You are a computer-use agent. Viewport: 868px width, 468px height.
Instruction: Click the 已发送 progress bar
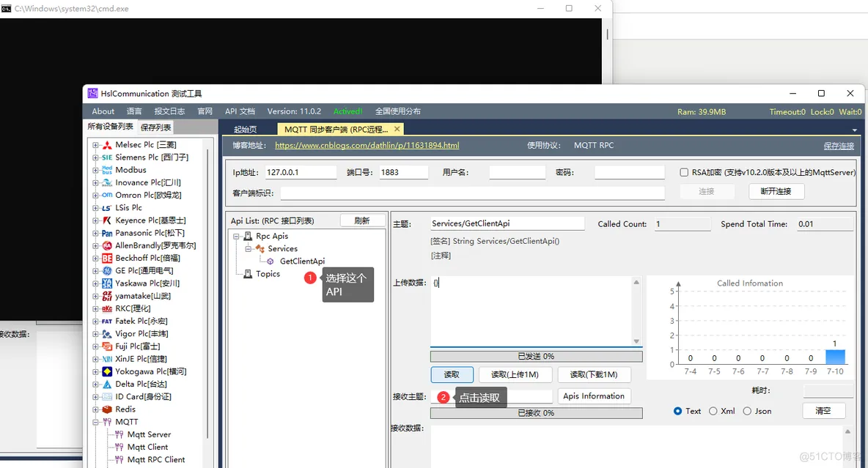coord(537,356)
